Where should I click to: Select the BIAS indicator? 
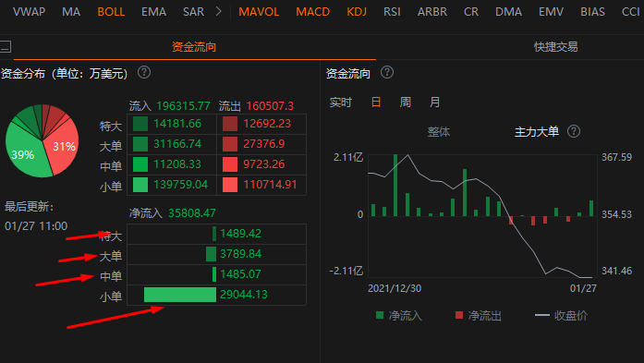pyautogui.click(x=592, y=12)
